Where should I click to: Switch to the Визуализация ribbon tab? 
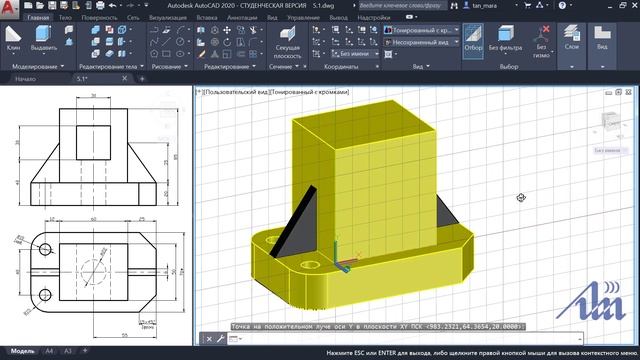tap(168, 18)
